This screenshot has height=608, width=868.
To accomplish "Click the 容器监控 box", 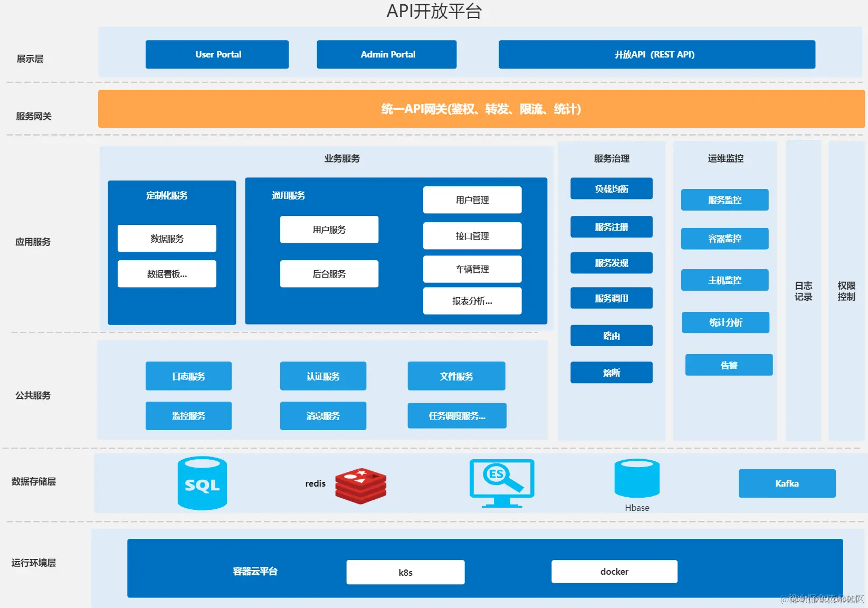I will (x=725, y=239).
